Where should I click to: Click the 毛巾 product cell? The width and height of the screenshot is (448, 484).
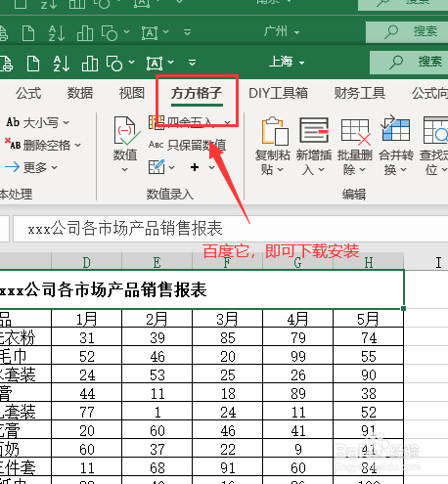pyautogui.click(x=25, y=356)
